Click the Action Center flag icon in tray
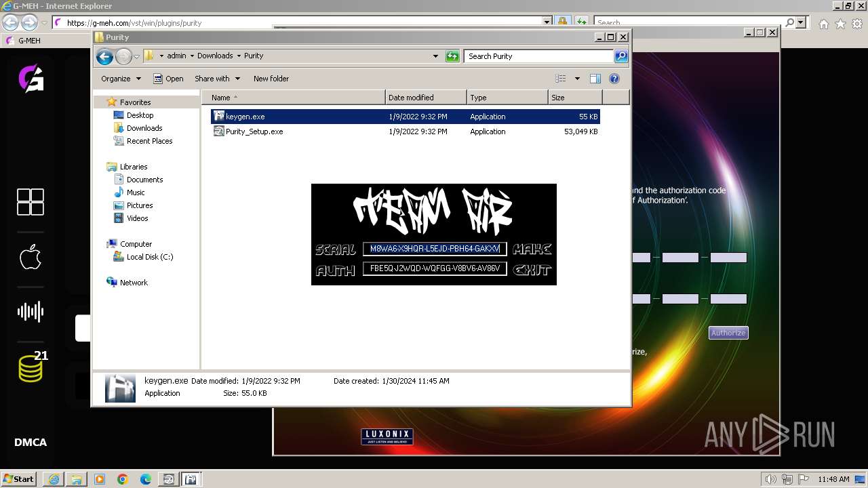The width and height of the screenshot is (868, 488). [804, 479]
